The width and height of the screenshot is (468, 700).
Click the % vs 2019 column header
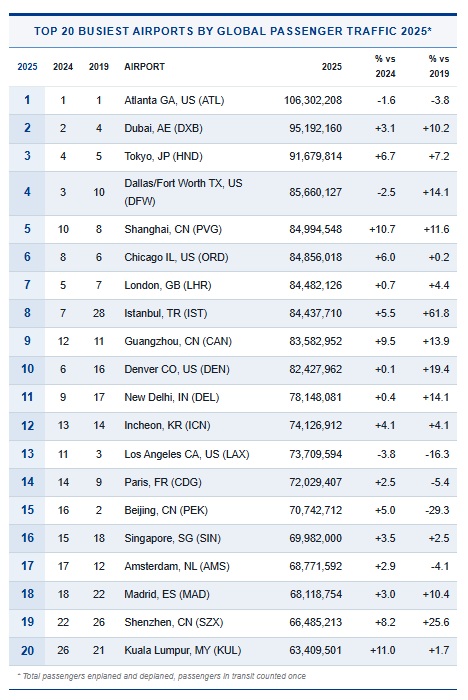439,66
